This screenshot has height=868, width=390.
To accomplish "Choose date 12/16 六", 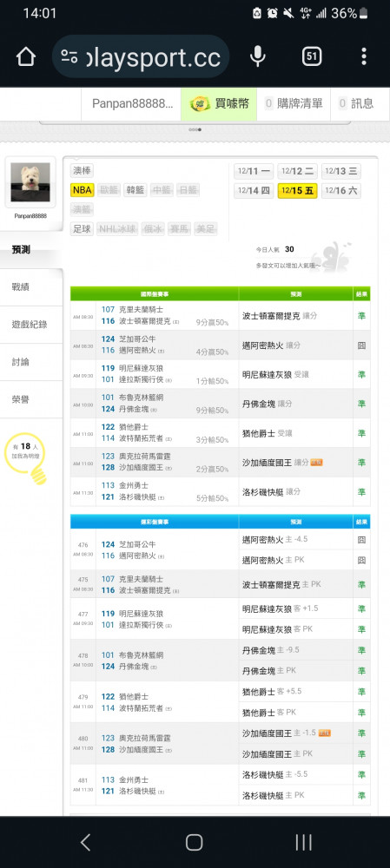I will pos(341,191).
